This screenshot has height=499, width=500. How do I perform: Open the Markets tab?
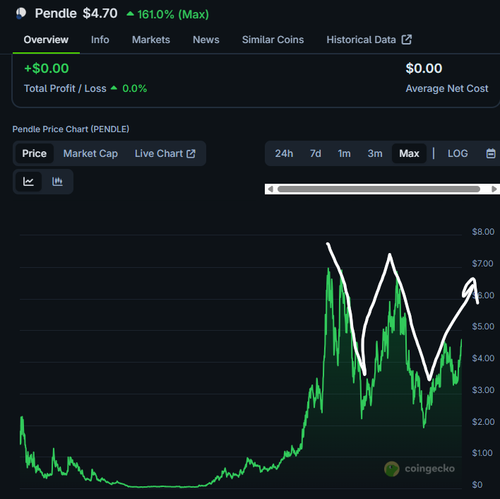pyautogui.click(x=151, y=40)
